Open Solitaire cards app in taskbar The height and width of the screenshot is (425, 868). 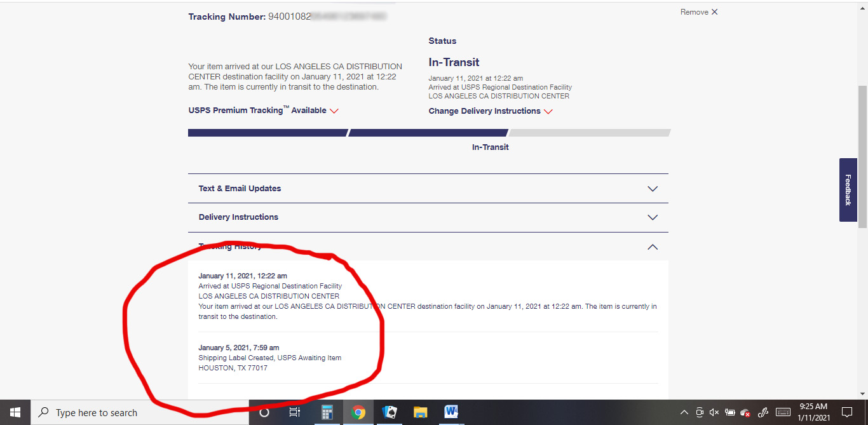[x=390, y=412]
